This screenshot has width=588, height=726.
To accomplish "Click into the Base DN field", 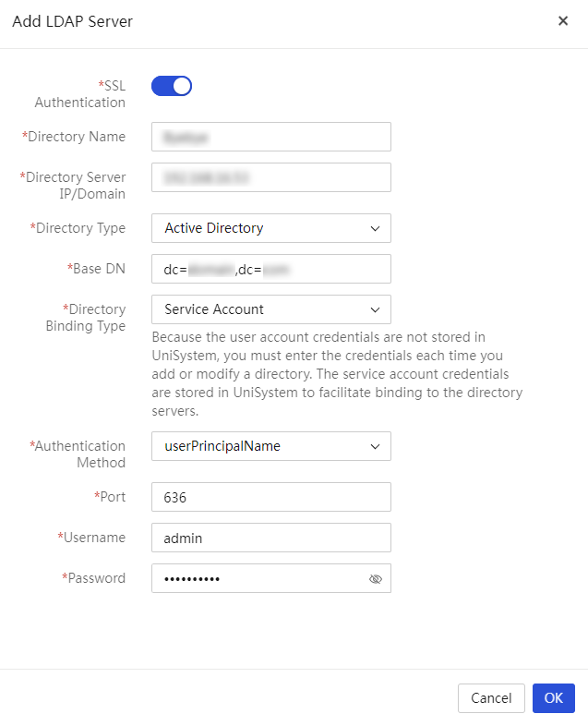I will [x=271, y=269].
